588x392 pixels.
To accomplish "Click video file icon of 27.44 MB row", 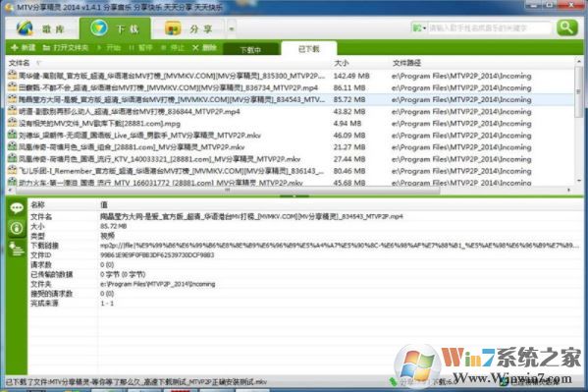I will click(x=13, y=159).
